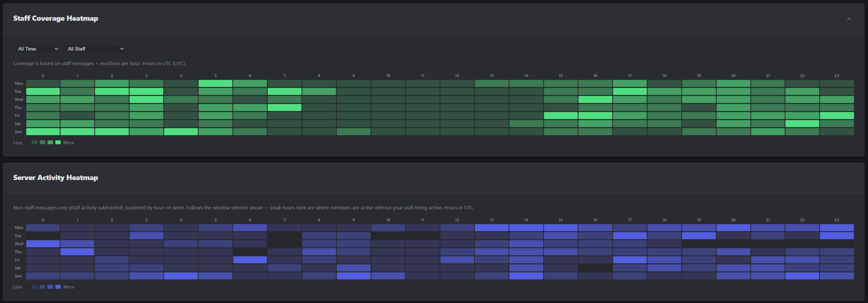The width and height of the screenshot is (868, 303).
Task: Click Staff Coverage cell for Wednesday hour 3
Action: click(146, 99)
